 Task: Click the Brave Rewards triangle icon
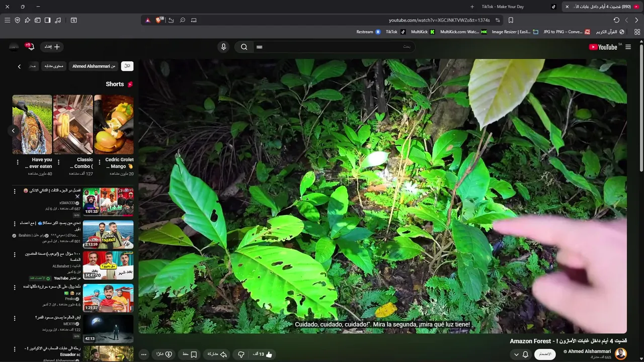pyautogui.click(x=147, y=20)
